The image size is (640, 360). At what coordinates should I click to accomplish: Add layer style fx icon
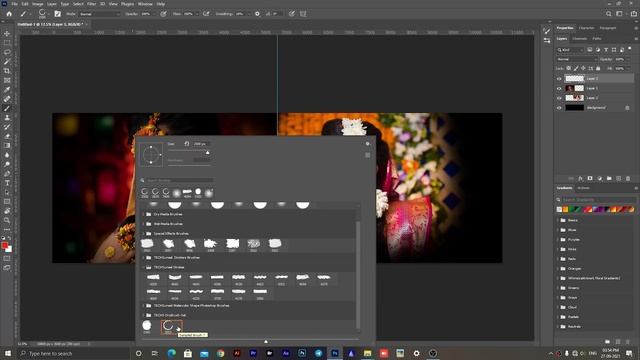tap(580, 178)
